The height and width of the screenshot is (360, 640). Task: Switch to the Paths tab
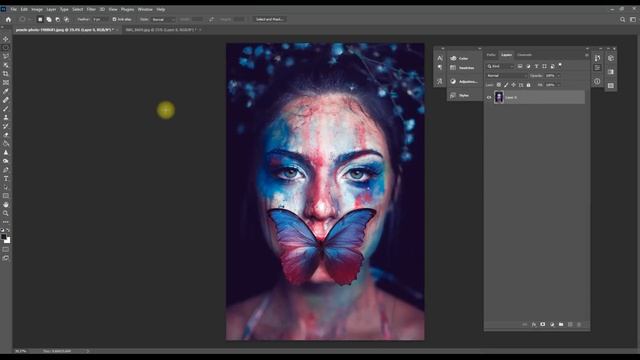pos(491,55)
